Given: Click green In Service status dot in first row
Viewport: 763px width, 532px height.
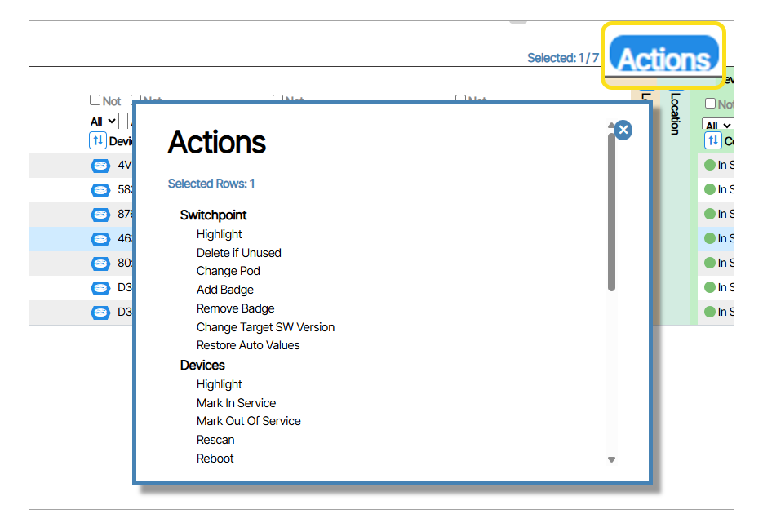Looking at the screenshot, I should (x=709, y=166).
